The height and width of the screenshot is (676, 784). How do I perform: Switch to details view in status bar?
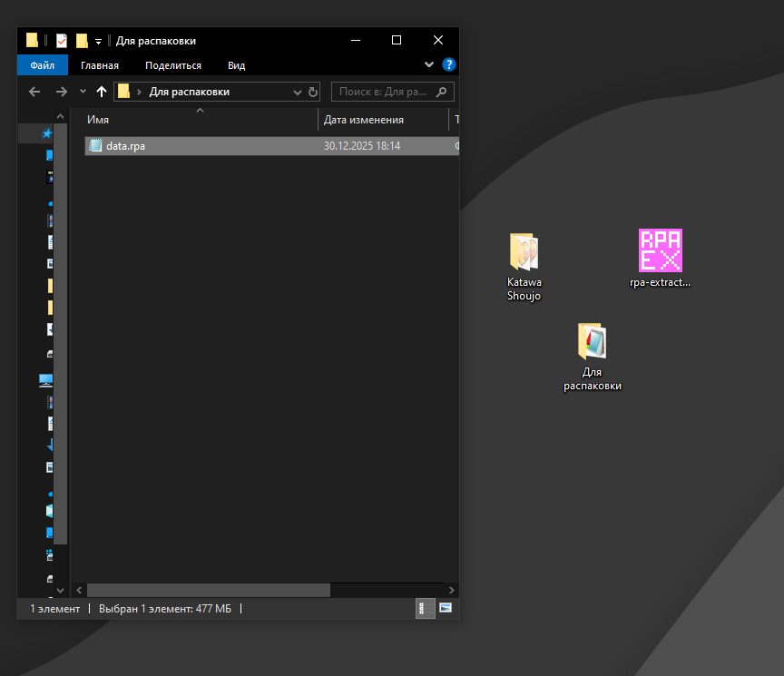coord(425,609)
